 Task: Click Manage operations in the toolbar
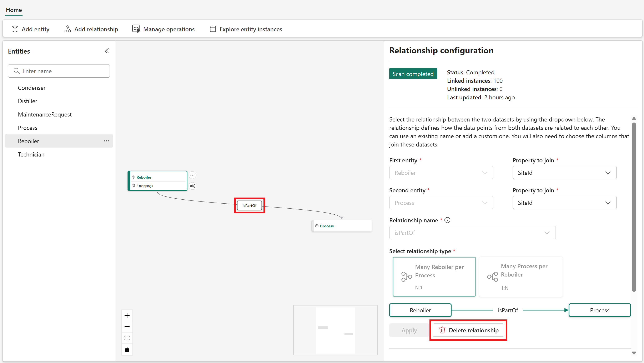[163, 29]
